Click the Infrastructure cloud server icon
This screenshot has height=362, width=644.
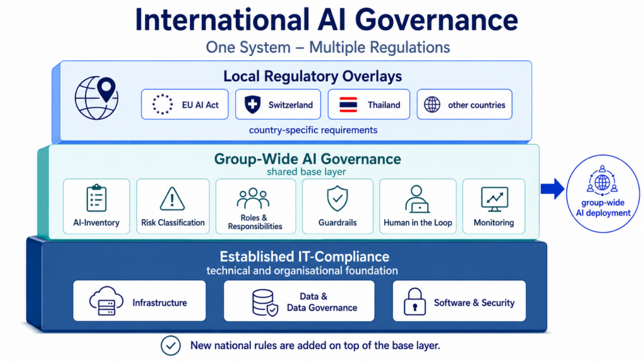(x=106, y=301)
